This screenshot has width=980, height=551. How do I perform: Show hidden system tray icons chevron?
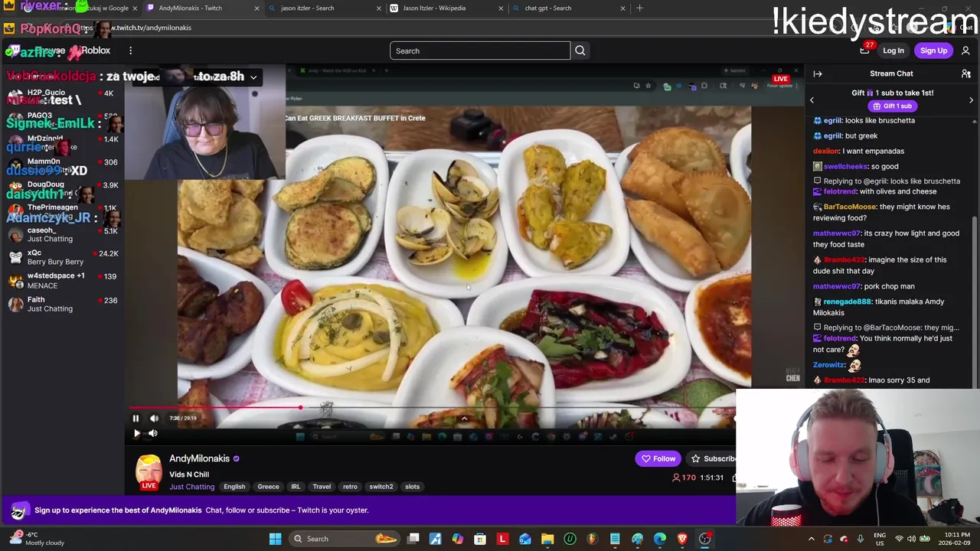(x=812, y=539)
